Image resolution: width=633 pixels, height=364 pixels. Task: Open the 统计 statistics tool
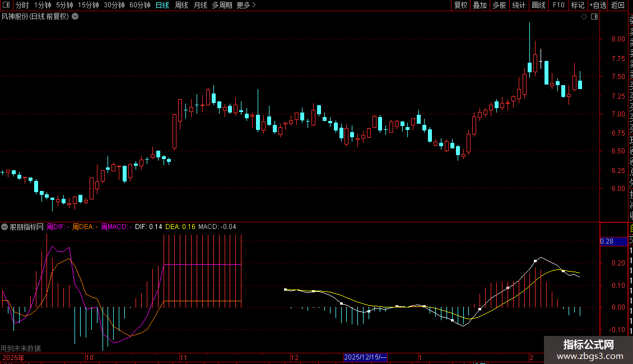[519, 5]
